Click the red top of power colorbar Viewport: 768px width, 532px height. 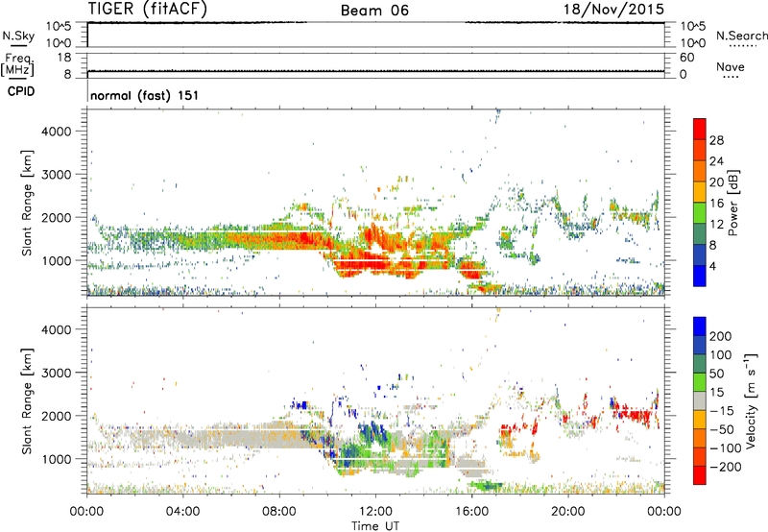point(700,129)
